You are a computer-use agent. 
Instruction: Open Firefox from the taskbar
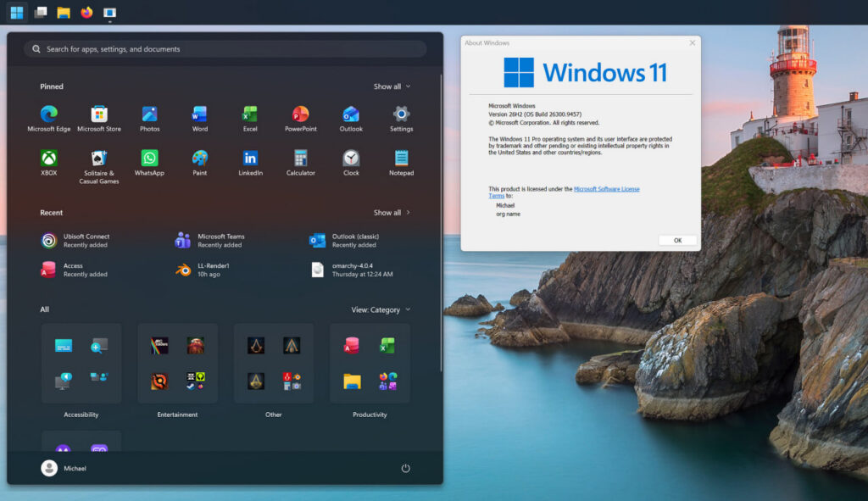87,12
